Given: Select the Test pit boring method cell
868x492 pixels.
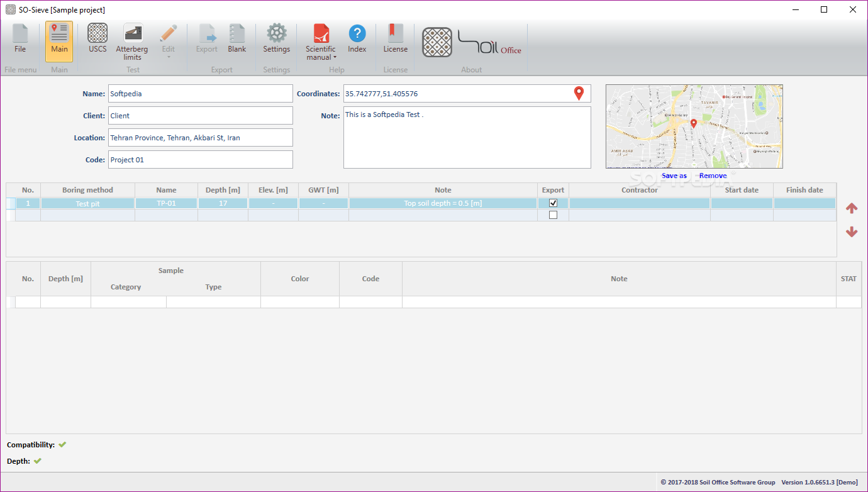Looking at the screenshot, I should (x=87, y=203).
